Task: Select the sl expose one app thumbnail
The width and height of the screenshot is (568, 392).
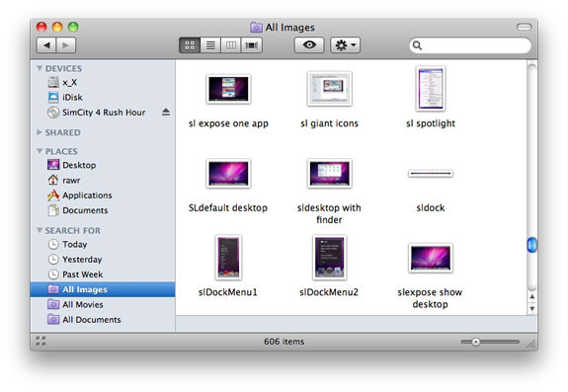Action: click(x=228, y=89)
